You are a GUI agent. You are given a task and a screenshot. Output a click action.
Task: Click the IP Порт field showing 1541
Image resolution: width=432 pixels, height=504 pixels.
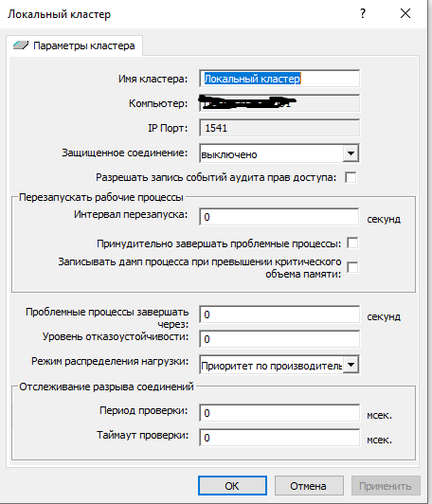pyautogui.click(x=279, y=128)
